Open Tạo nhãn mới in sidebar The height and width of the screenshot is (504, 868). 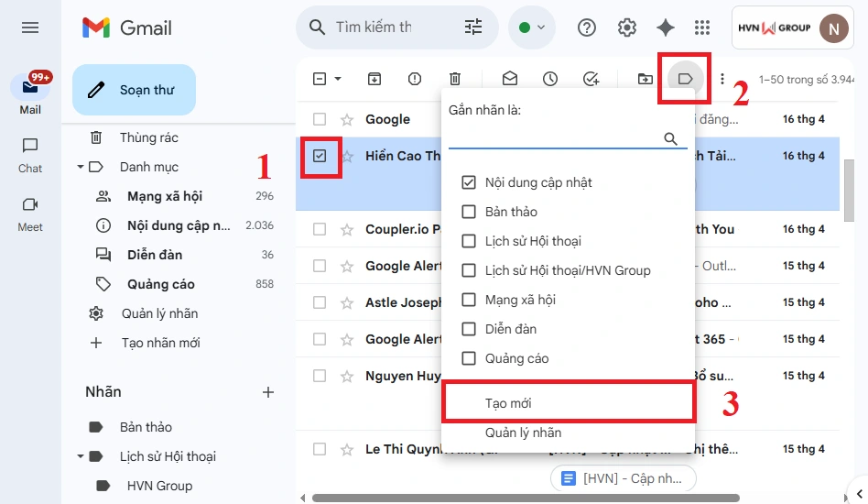159,343
